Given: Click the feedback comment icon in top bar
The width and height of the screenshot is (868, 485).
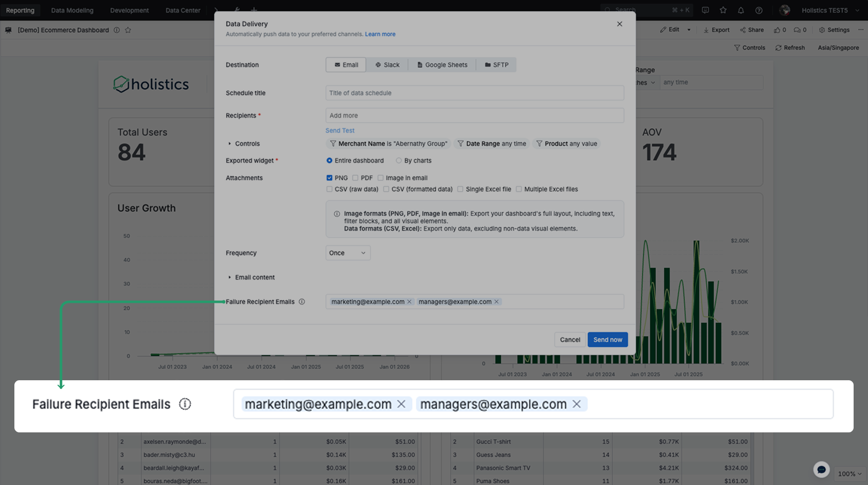Looking at the screenshot, I should tap(705, 10).
